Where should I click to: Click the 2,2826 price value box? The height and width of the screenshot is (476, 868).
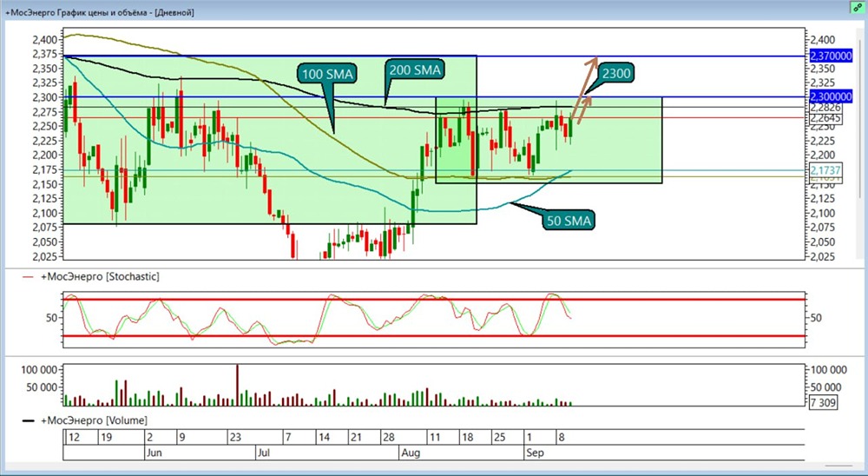coord(826,108)
